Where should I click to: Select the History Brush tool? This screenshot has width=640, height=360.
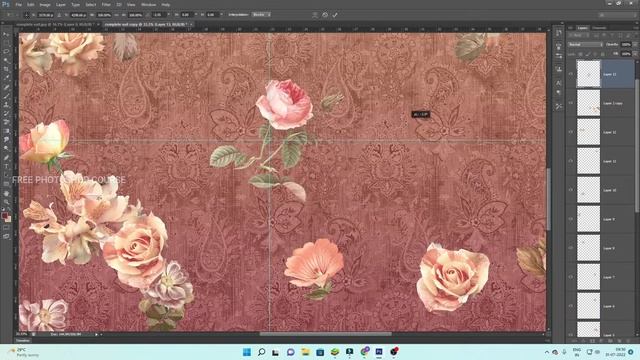click(x=6, y=113)
